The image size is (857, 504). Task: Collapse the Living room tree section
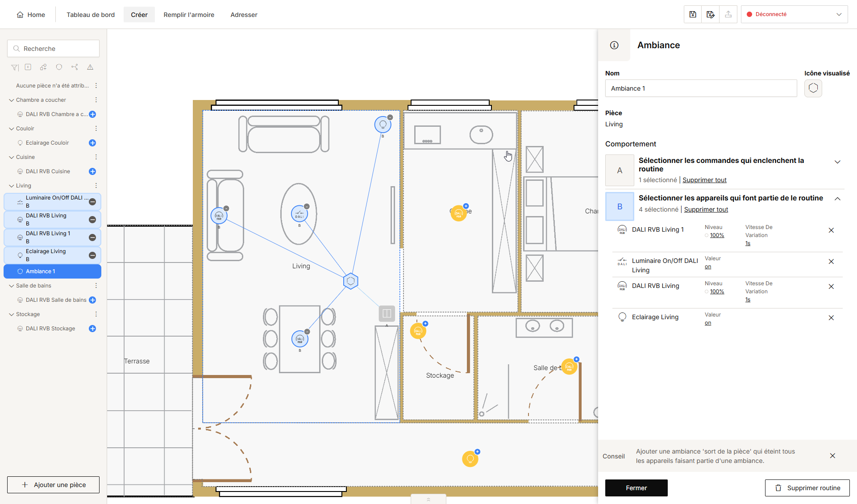(12, 186)
